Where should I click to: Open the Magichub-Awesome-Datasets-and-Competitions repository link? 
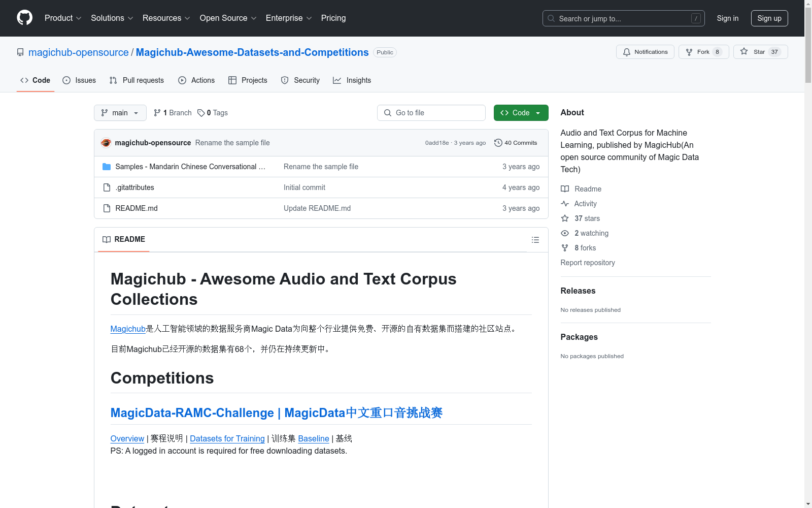[x=252, y=52]
